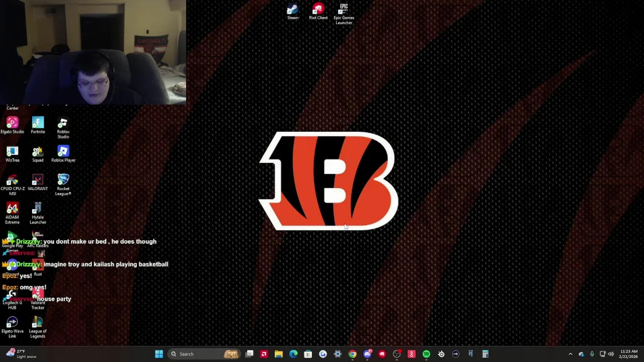This screenshot has width=644, height=362.
Task: Open Microsoft Store from the taskbar
Action: click(x=308, y=354)
